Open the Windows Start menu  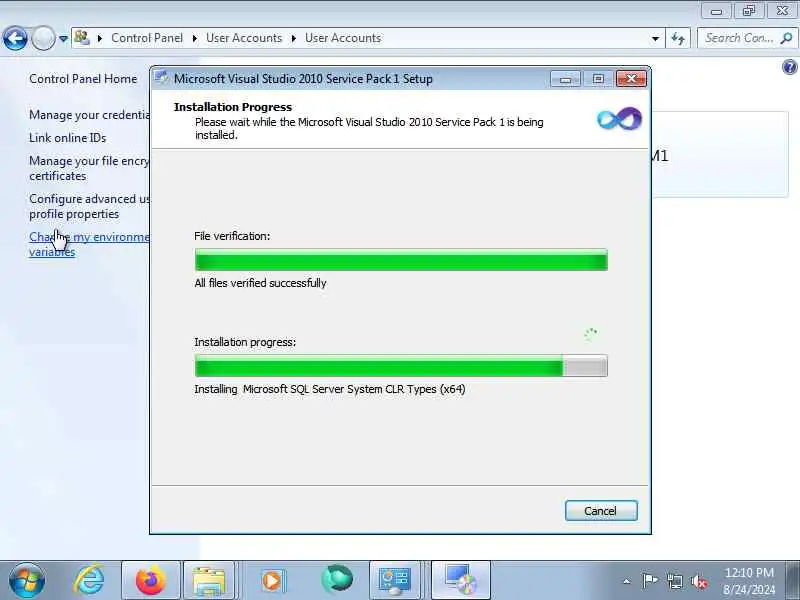coord(27,581)
